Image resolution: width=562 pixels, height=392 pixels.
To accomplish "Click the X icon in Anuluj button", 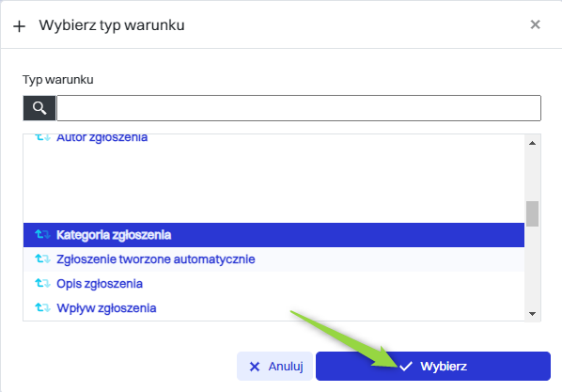I will (x=255, y=367).
